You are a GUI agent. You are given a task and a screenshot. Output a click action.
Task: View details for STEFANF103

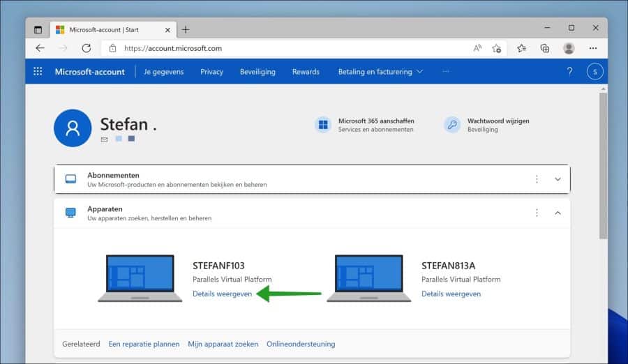(x=223, y=294)
